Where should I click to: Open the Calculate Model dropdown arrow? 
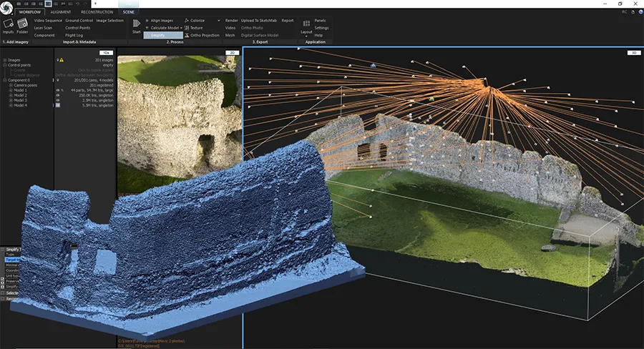[180, 28]
